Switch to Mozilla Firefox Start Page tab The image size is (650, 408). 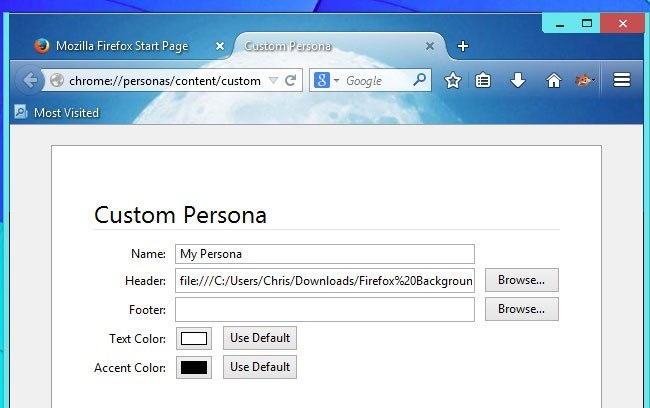[122, 46]
